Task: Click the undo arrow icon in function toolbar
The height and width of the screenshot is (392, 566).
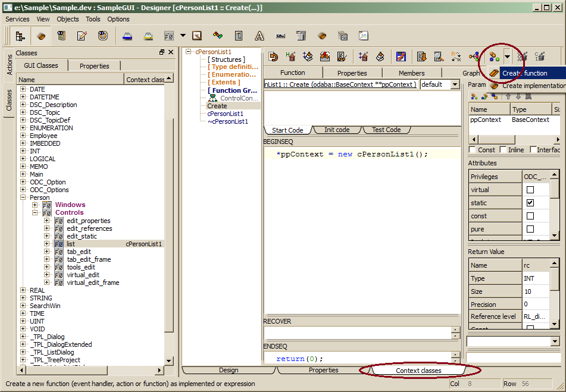Action: (273, 57)
